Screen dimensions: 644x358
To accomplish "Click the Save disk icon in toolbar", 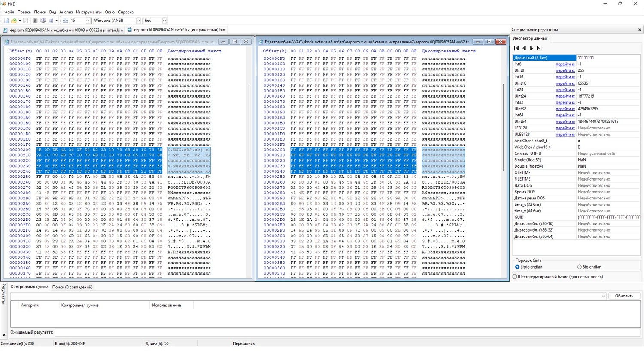I will click(x=25, y=21).
